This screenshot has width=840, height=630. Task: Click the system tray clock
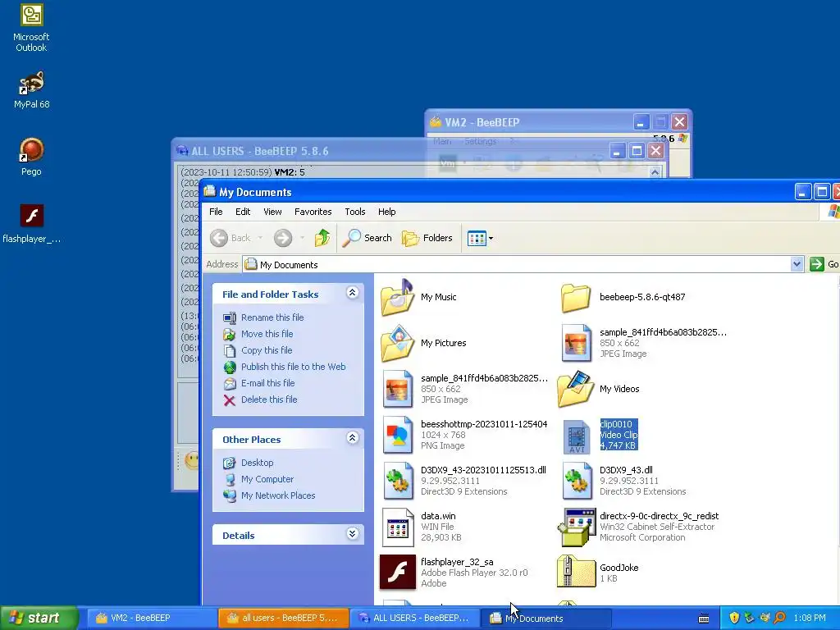coord(810,618)
